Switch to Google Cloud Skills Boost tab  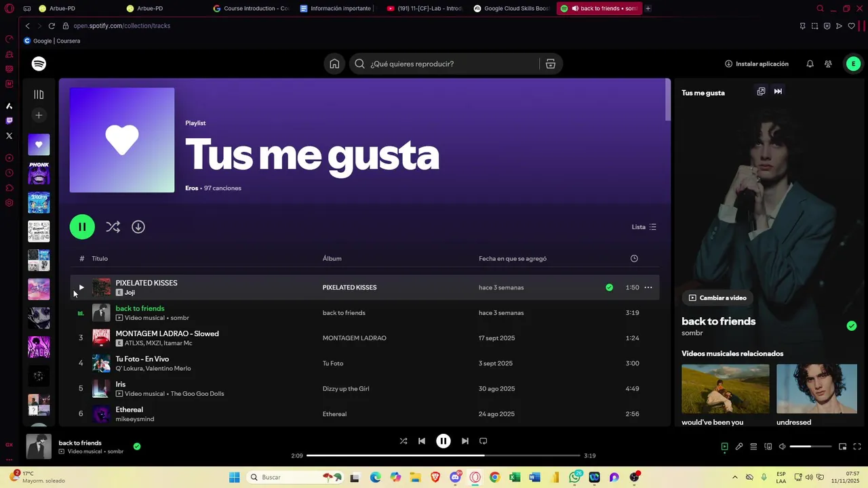pyautogui.click(x=511, y=8)
